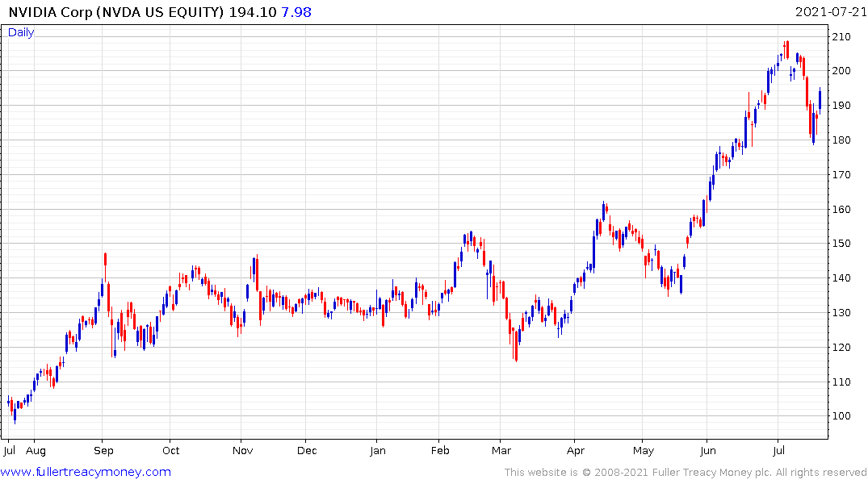Click the price change value 7.98
868x484 pixels.
[296, 12]
